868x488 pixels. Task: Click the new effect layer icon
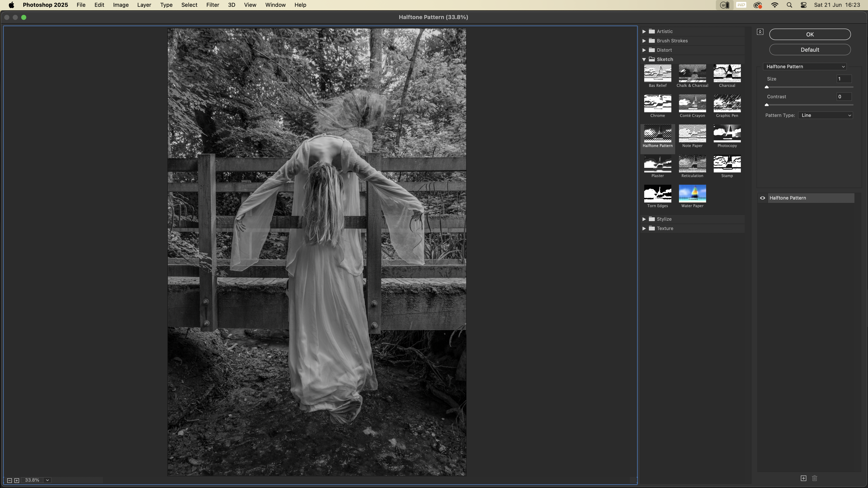point(803,478)
